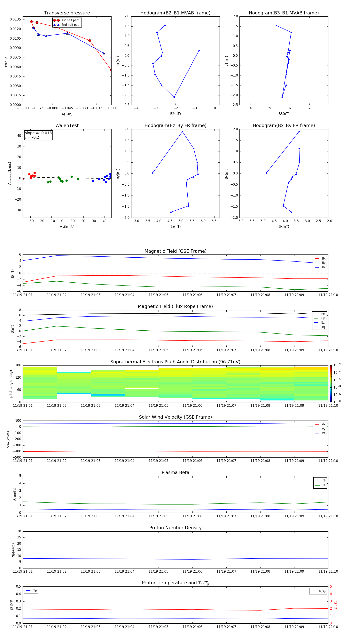Screen dimensions: 351x644
Task: Click the Te/Tp legend entry in temperature plot
Action: [x=318, y=591]
